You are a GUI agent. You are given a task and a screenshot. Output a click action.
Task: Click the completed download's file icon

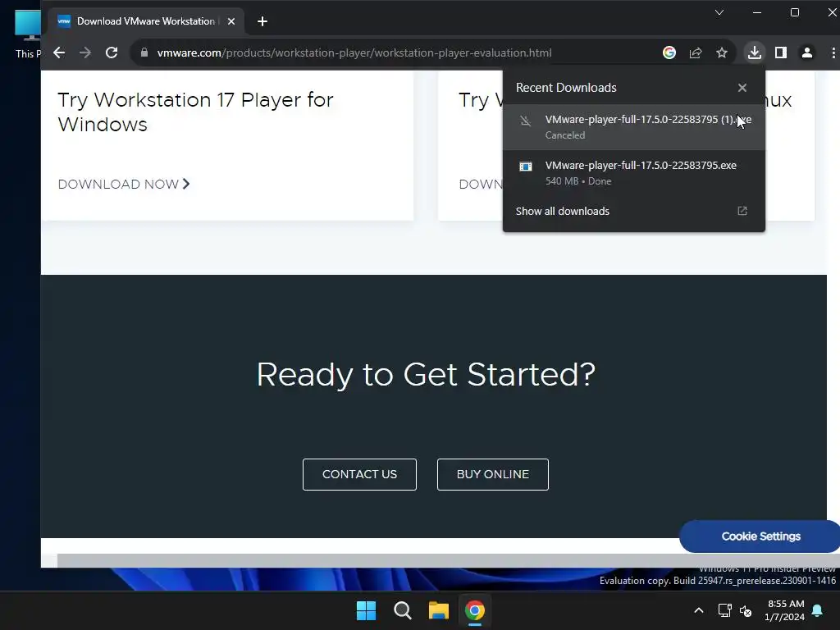[x=526, y=167]
